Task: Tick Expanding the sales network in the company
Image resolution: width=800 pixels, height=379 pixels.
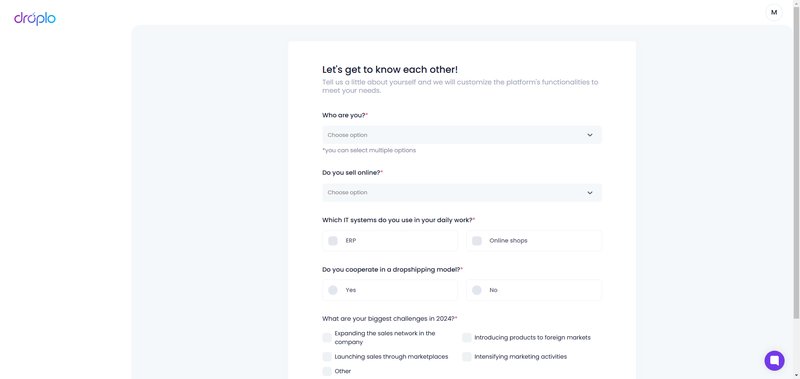Action: (x=327, y=338)
